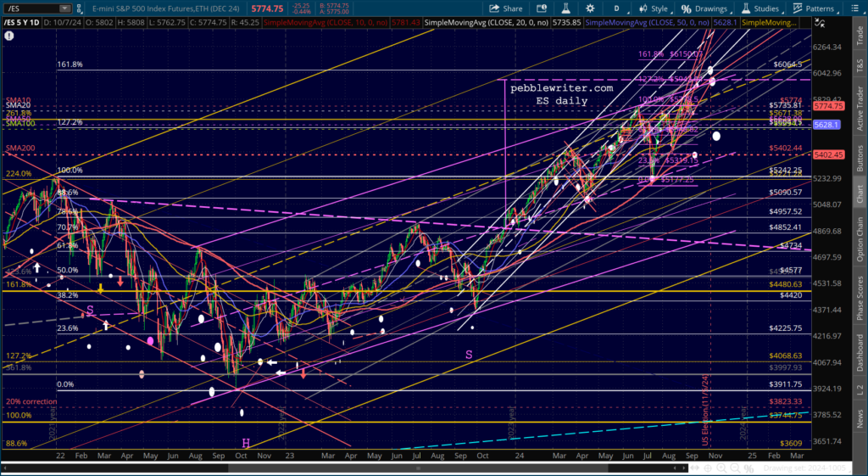The width and height of the screenshot is (868, 476).
Task: Click the zoom out magnifier icon
Action: coord(735,468)
